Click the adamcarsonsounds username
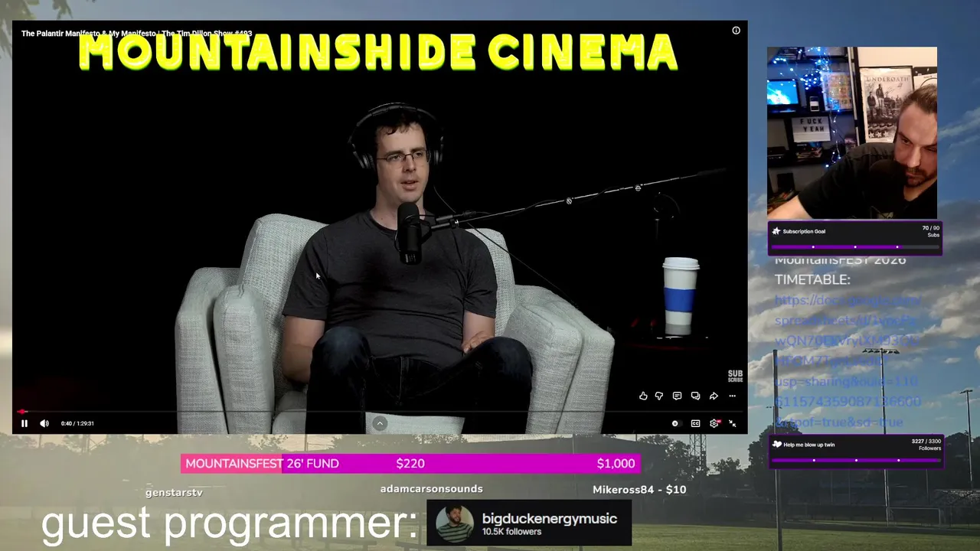This screenshot has width=980, height=551. click(x=431, y=488)
